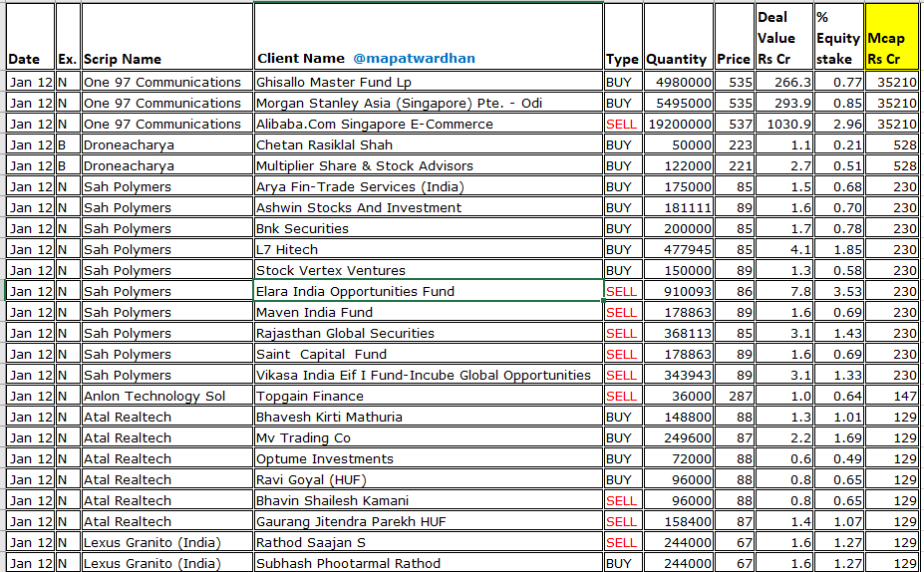Click equity stake 2.96 cell
Image resolution: width=924 pixels, height=572 pixels.
pyautogui.click(x=838, y=124)
